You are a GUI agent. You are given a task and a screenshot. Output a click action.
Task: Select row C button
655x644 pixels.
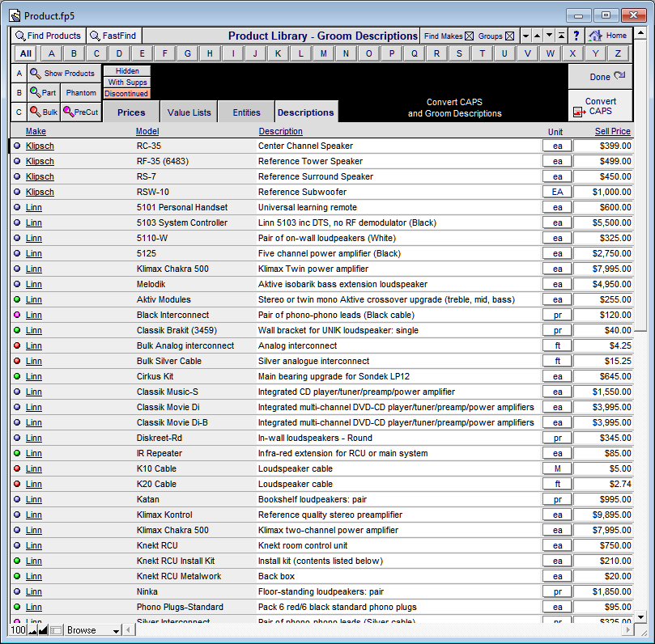tap(19, 112)
